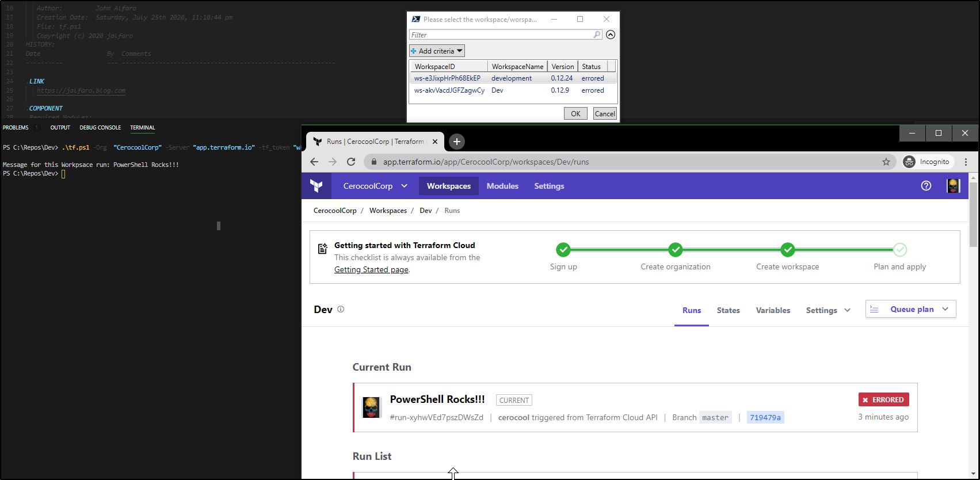Open the Getting Started page link
The height and width of the screenshot is (480, 980).
(x=371, y=269)
